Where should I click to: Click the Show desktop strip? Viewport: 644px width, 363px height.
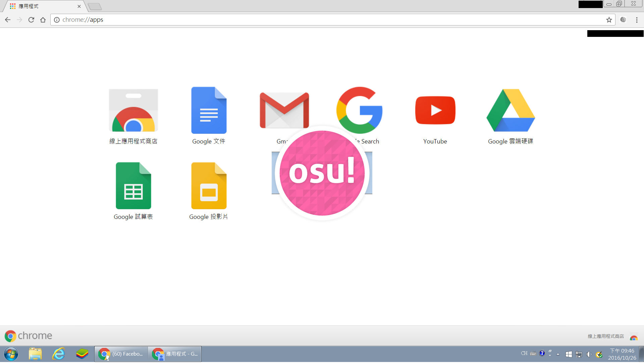(641, 354)
